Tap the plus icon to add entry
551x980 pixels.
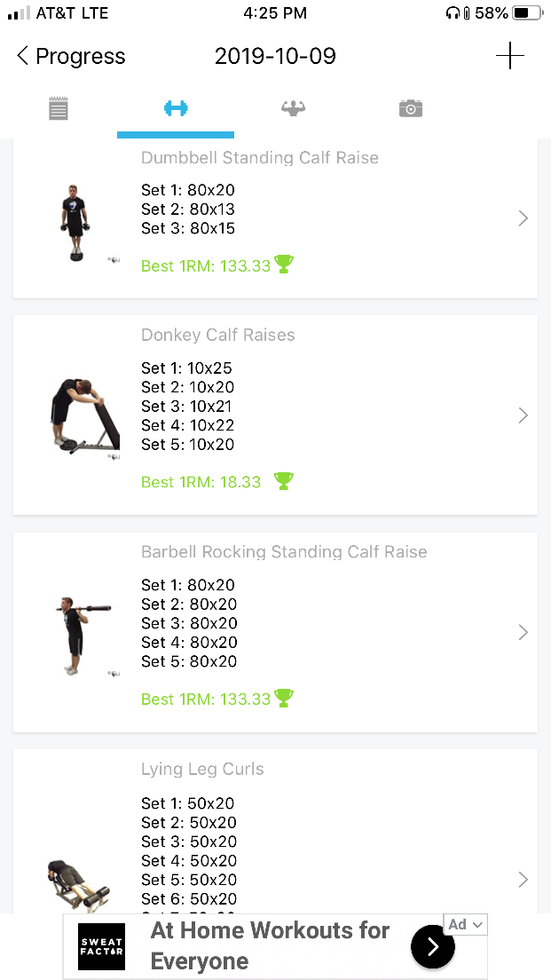[x=510, y=56]
